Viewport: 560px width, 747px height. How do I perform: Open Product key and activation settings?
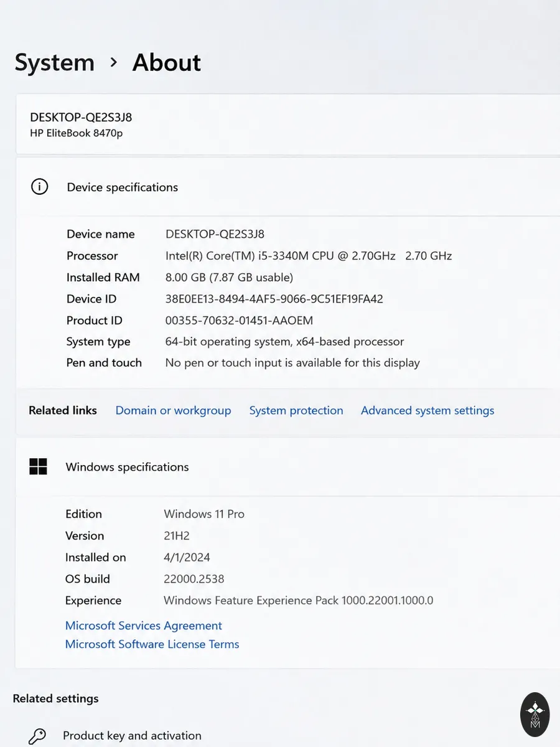[132, 736]
